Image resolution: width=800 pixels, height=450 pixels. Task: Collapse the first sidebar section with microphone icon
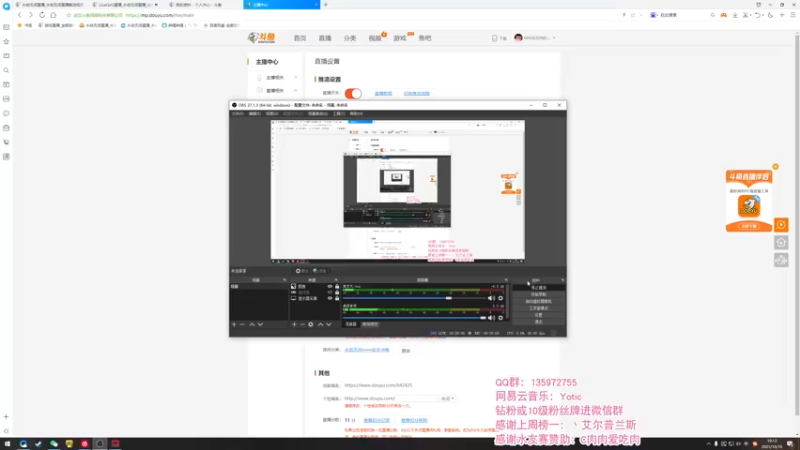click(295, 78)
